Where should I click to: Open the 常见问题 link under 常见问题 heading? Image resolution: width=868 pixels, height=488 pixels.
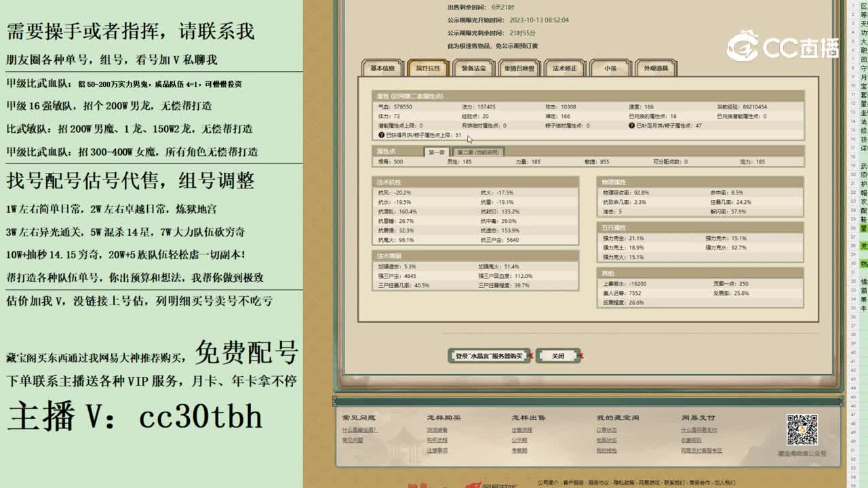pyautogui.click(x=353, y=440)
